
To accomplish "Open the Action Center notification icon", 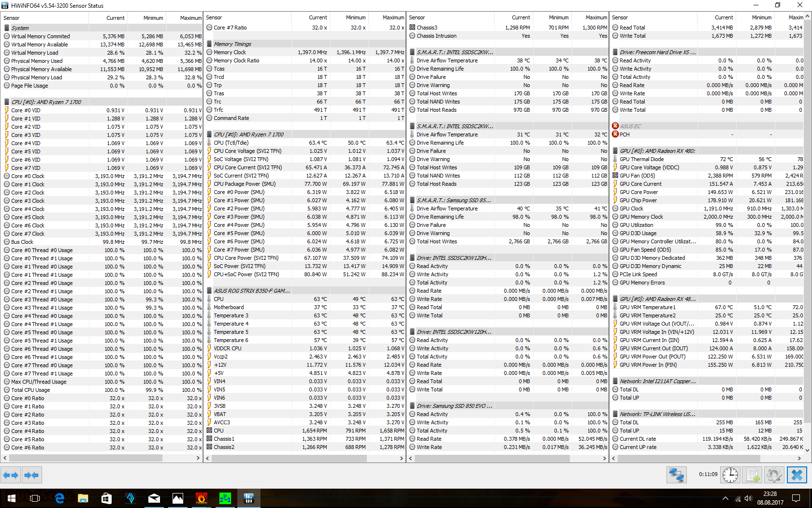I will 796,498.
